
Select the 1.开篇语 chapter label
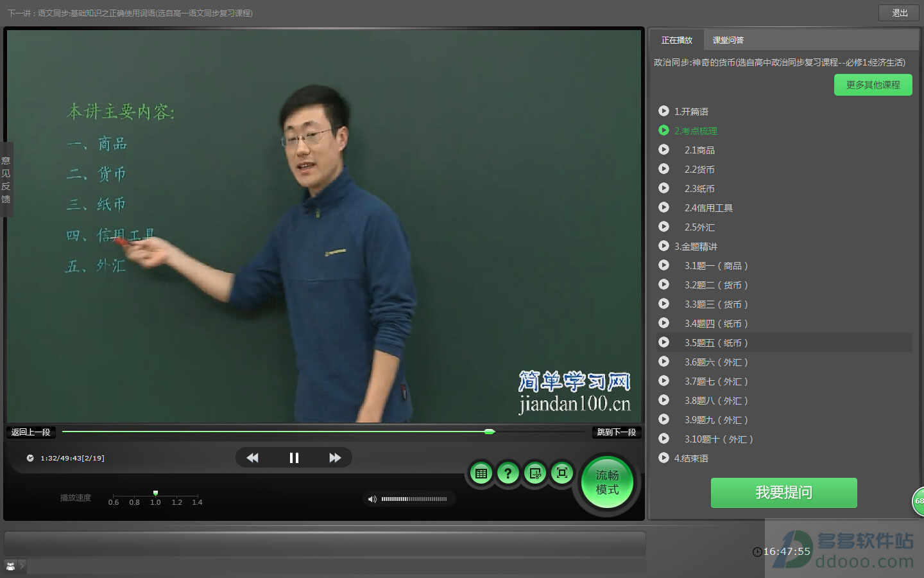(x=691, y=112)
